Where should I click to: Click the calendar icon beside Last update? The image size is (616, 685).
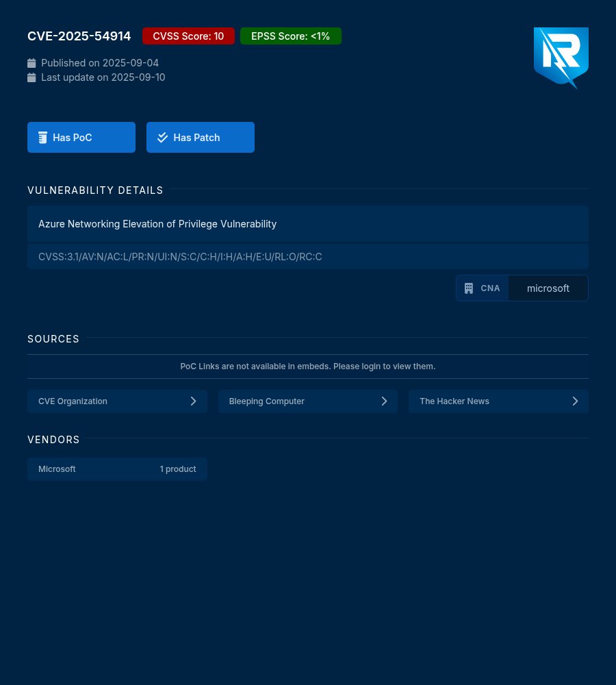pyautogui.click(x=31, y=77)
